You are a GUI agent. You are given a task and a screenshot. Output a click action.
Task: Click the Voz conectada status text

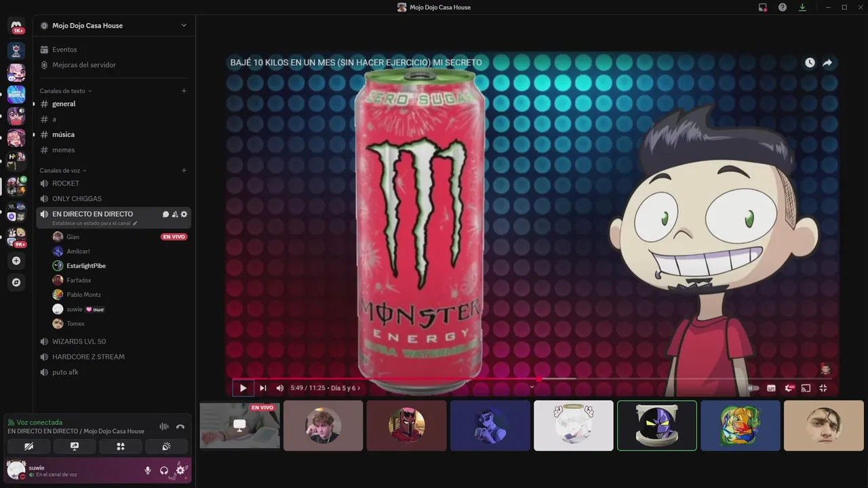point(39,422)
